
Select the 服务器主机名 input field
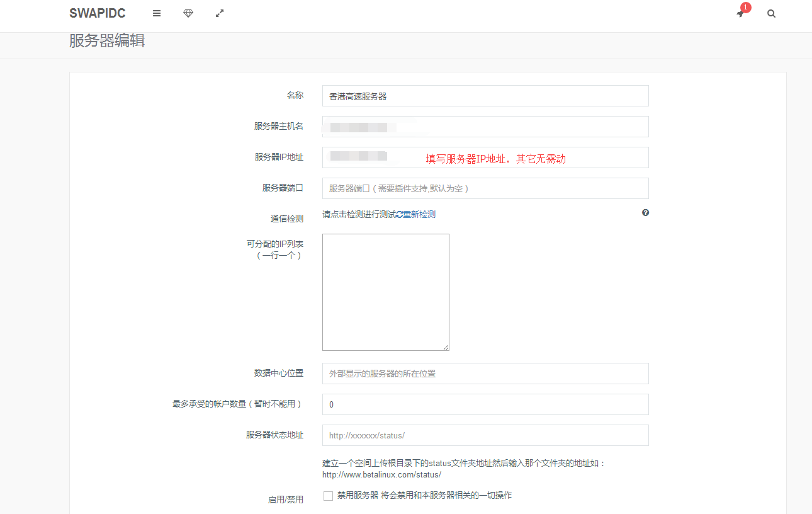tap(485, 126)
